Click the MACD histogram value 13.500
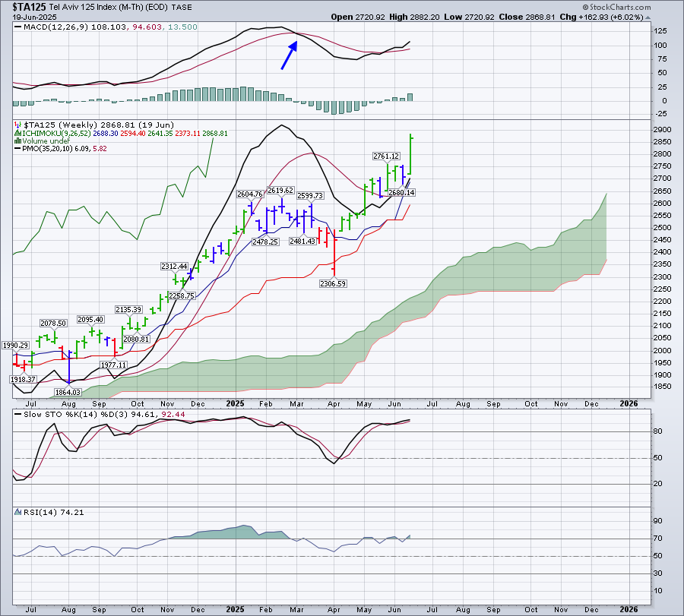Image resolution: width=684 pixels, height=616 pixels. tap(182, 27)
